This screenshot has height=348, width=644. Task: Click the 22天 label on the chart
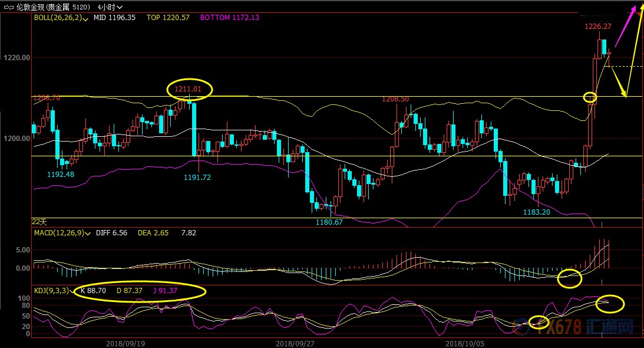coord(39,221)
